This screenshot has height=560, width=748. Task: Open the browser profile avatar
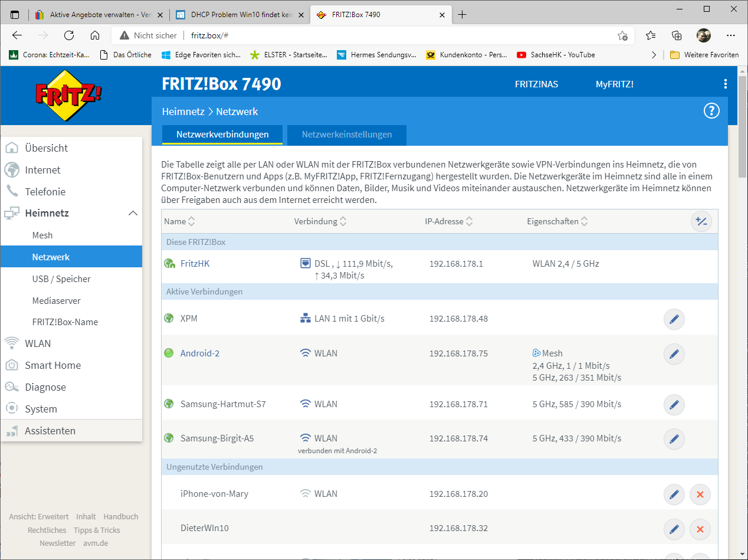[x=703, y=35]
